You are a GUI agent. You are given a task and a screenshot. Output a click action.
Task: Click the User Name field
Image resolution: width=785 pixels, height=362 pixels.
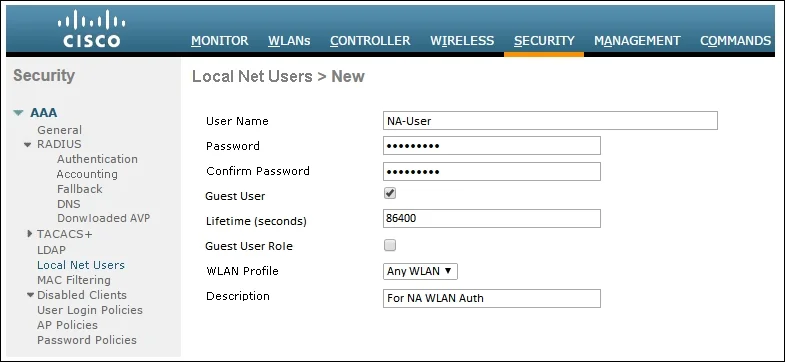click(x=550, y=121)
